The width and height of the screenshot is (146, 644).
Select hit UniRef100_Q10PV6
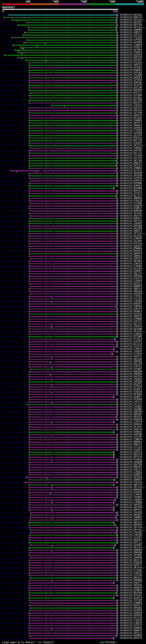pos(131,55)
